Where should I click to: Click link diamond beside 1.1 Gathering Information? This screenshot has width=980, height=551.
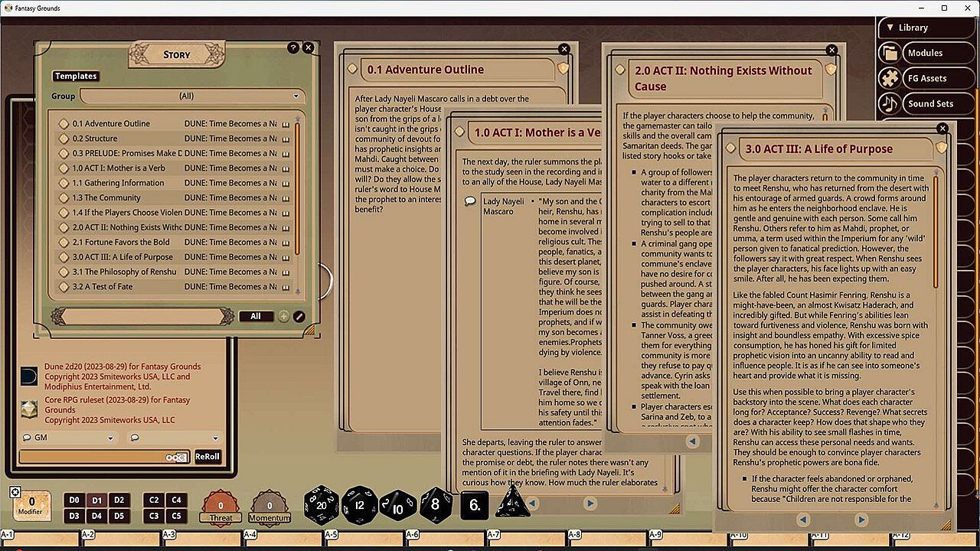pos(65,183)
